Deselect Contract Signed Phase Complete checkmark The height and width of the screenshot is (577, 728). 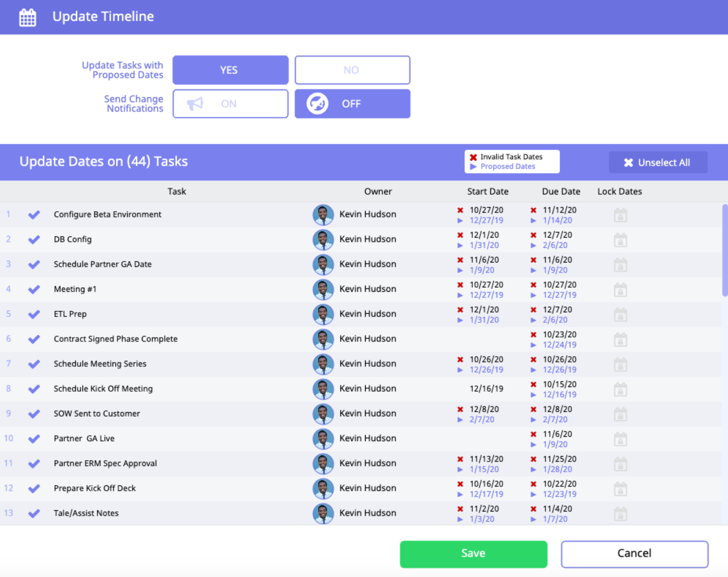click(34, 339)
